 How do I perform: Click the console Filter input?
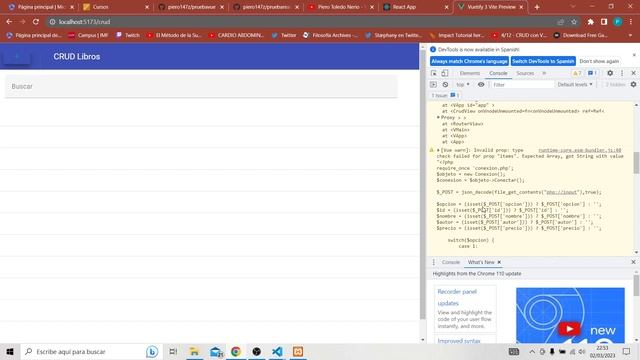522,84
